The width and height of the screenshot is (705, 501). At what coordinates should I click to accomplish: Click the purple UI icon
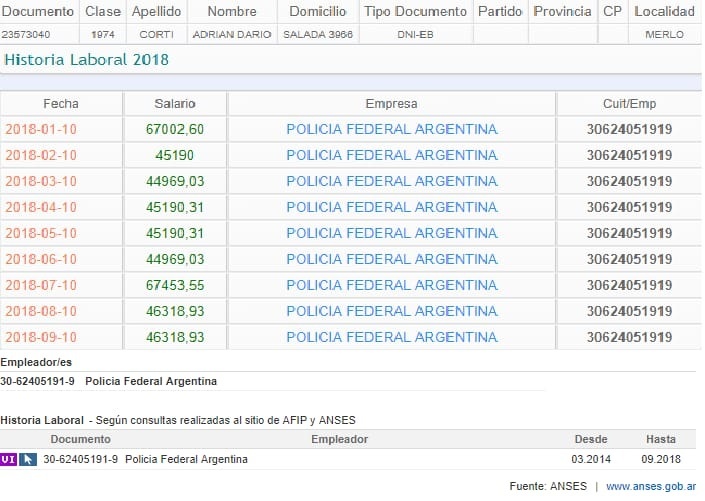tap(9, 459)
